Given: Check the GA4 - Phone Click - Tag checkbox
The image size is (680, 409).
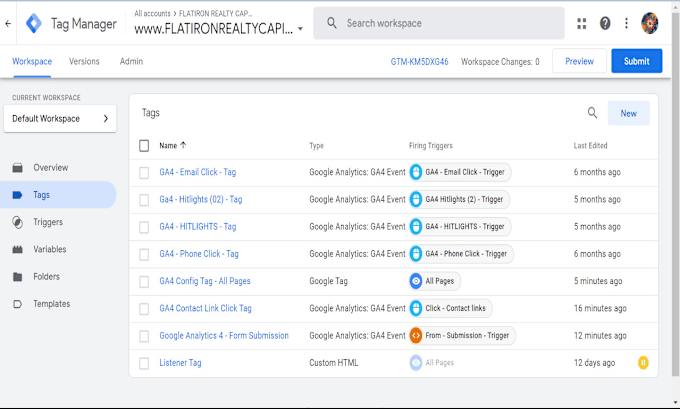Looking at the screenshot, I should tap(144, 255).
